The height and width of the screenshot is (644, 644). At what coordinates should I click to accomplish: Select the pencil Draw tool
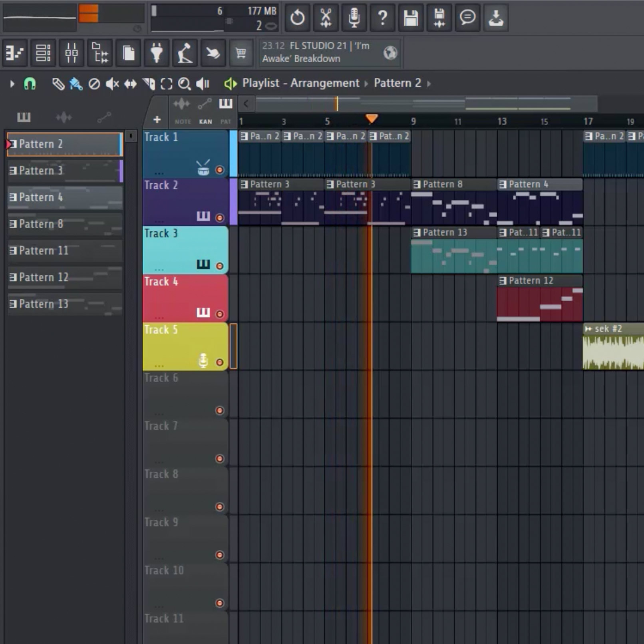[58, 84]
